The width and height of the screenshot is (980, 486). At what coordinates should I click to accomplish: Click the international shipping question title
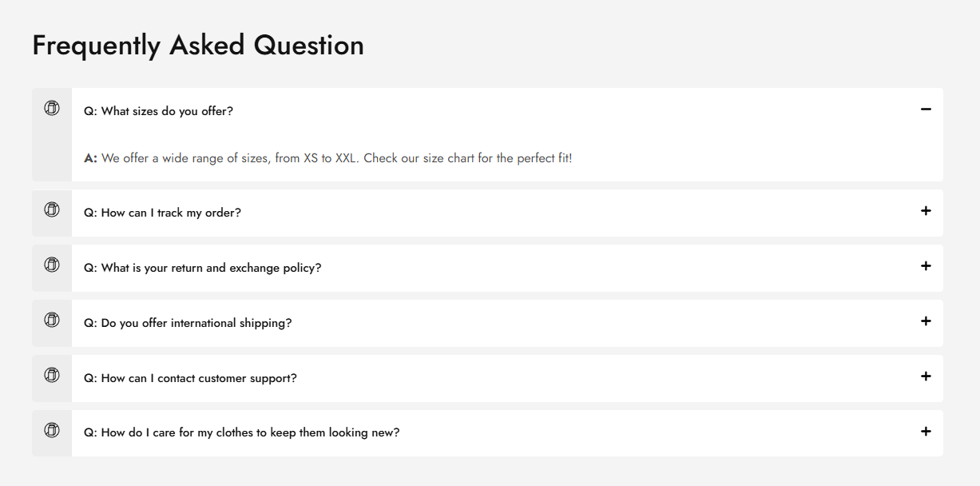(188, 323)
